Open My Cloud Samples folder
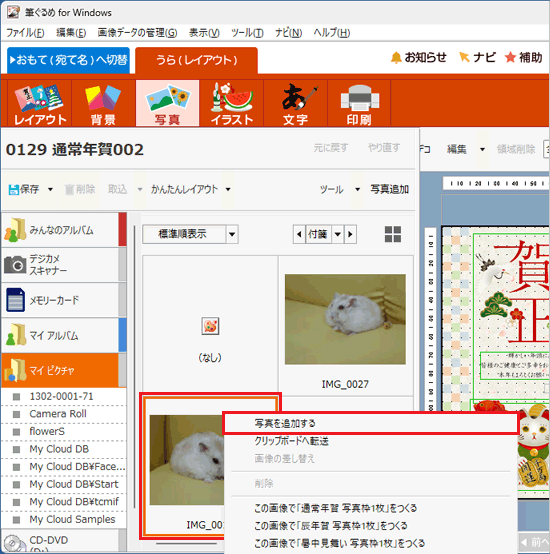This screenshot has height=554, width=550. 64,519
